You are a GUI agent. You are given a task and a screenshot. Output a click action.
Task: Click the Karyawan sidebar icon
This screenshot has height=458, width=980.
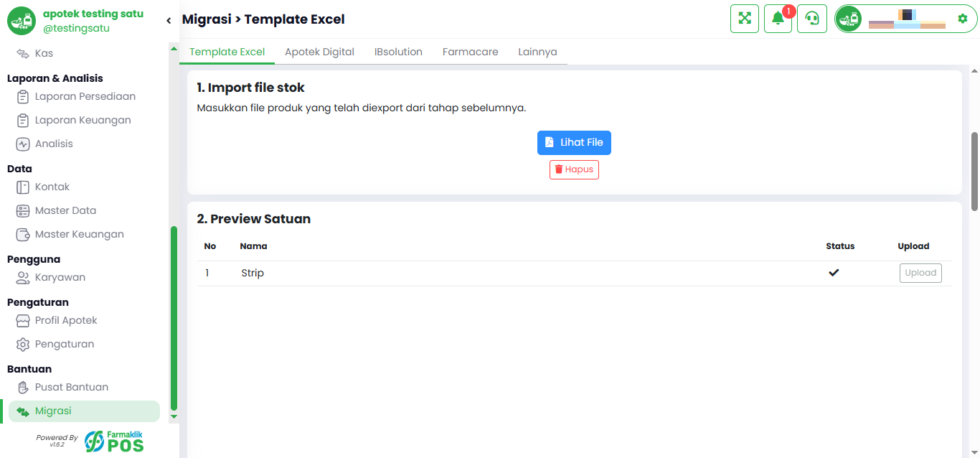point(23,277)
